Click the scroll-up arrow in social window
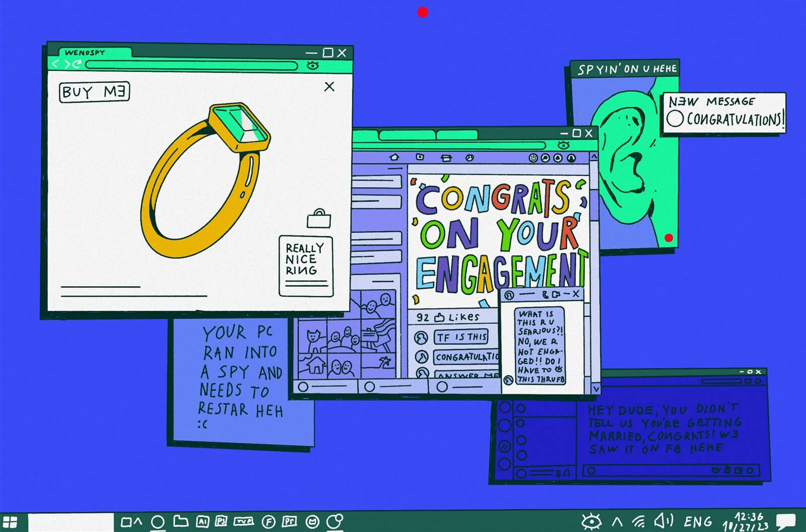Image resolution: width=806 pixels, height=532 pixels. coord(594,157)
